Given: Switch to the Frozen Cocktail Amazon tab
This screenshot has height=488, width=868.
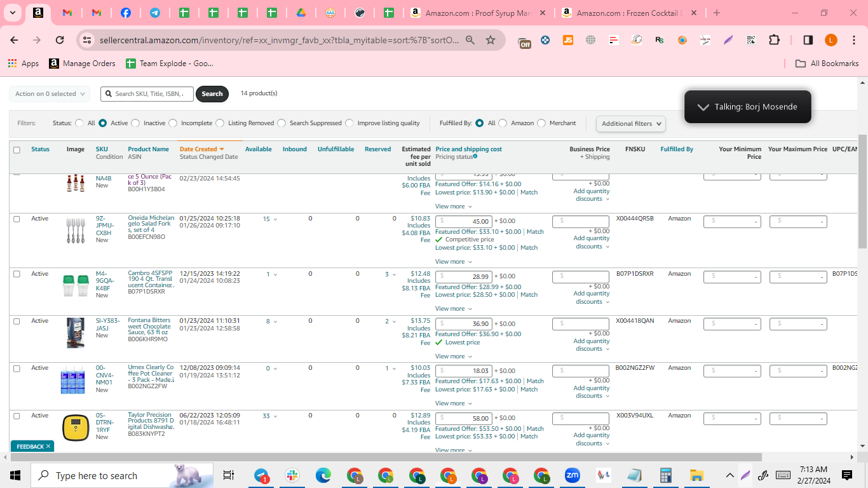Looking at the screenshot, I should pyautogui.click(x=630, y=13).
